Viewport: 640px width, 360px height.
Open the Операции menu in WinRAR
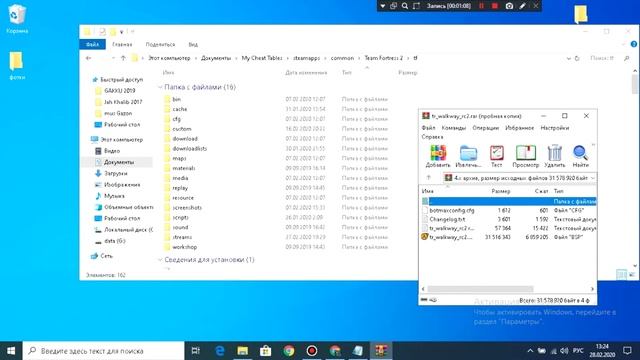(485, 128)
